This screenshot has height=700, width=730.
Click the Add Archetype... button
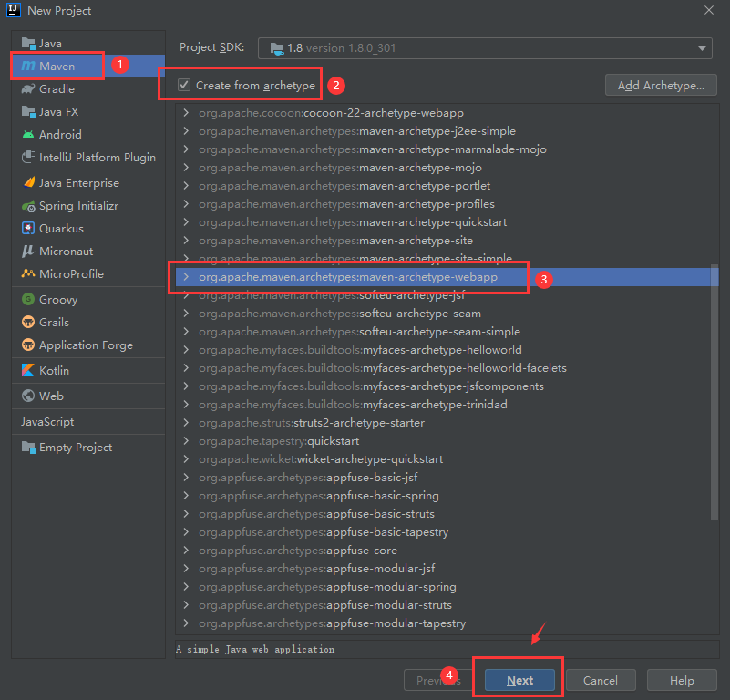pyautogui.click(x=661, y=86)
